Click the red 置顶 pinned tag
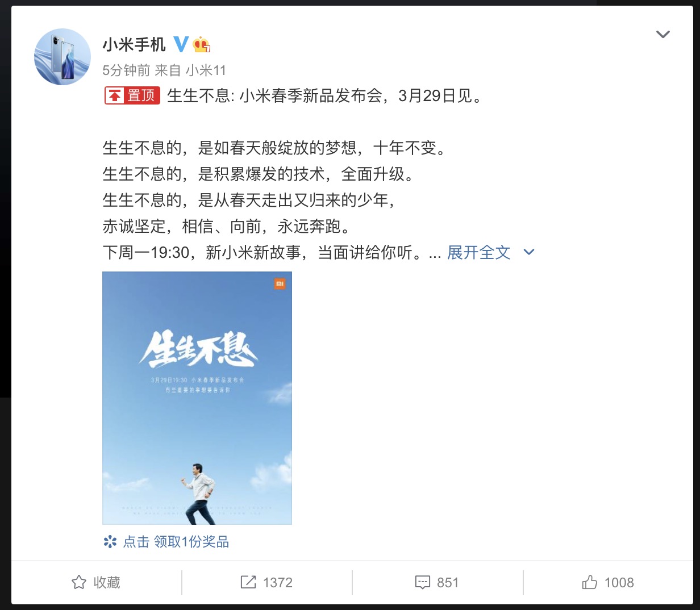The width and height of the screenshot is (700, 610). (132, 95)
